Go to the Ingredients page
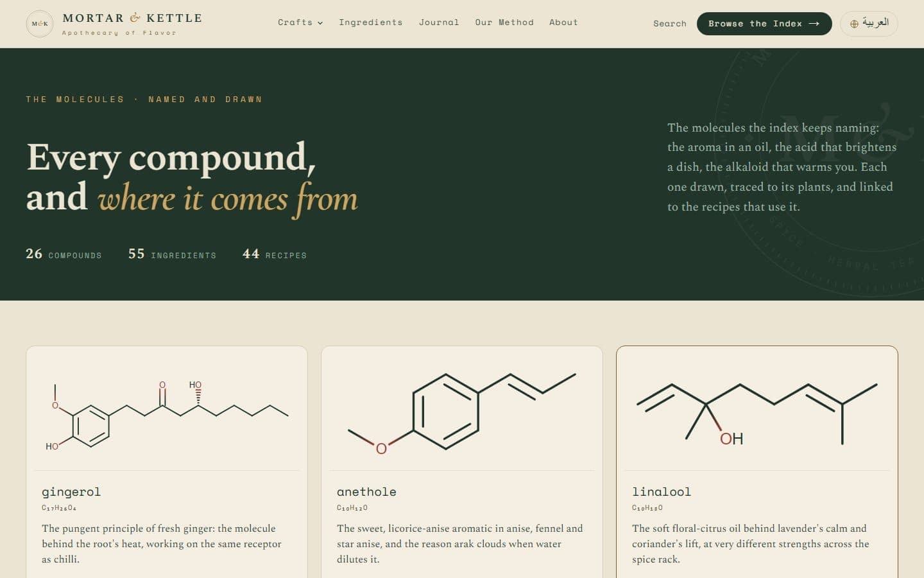Screen dimensions: 924x578 point(371,22)
